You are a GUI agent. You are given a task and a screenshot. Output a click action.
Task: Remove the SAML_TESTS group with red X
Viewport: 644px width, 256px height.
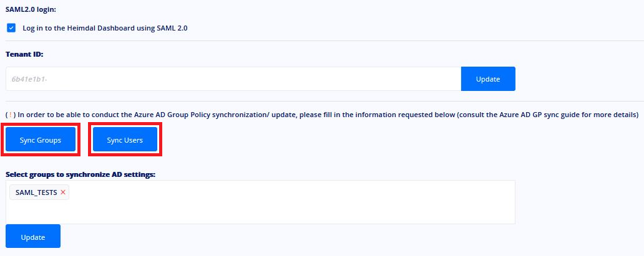tap(63, 192)
